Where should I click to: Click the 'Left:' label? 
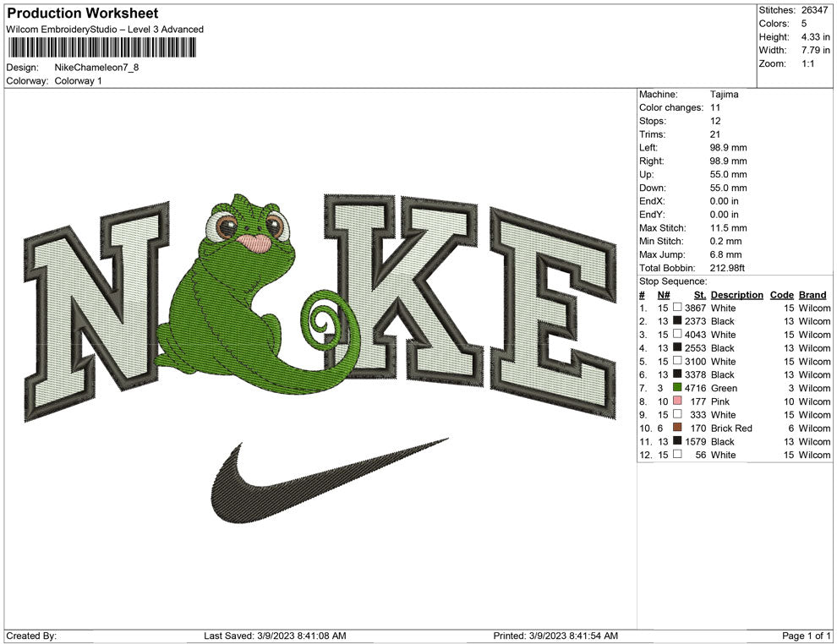(648, 147)
